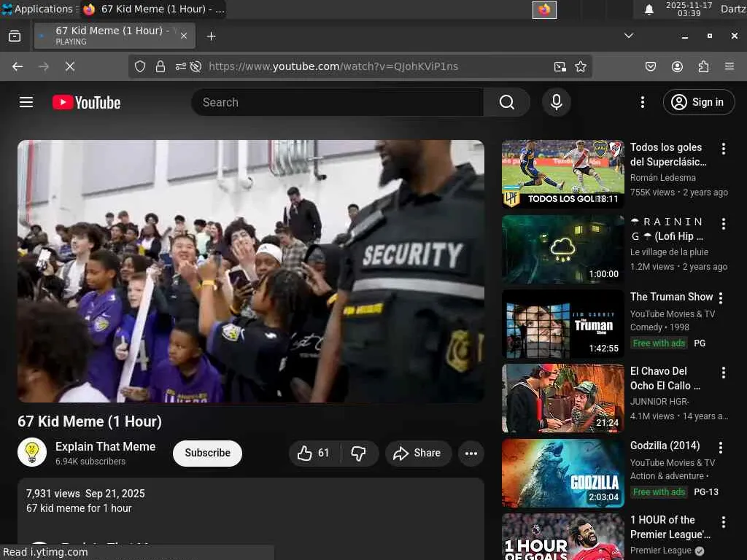The image size is (747, 560).
Task: Open options for Godzilla (2014)
Action: pos(720,447)
